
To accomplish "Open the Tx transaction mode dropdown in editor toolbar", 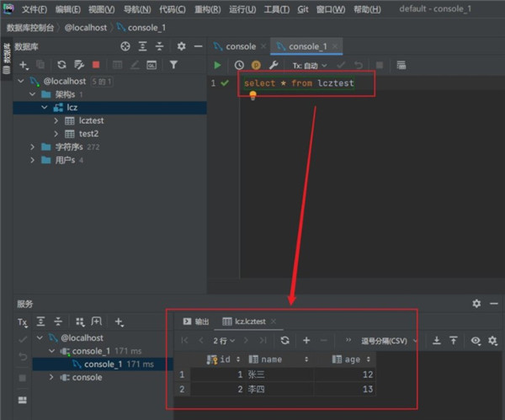I will point(310,66).
